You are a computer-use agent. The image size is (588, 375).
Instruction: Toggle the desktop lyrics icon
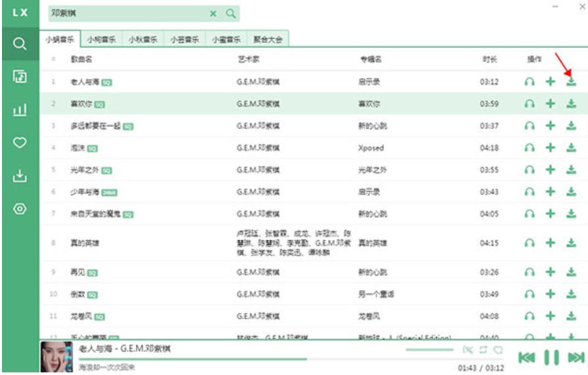(499, 349)
